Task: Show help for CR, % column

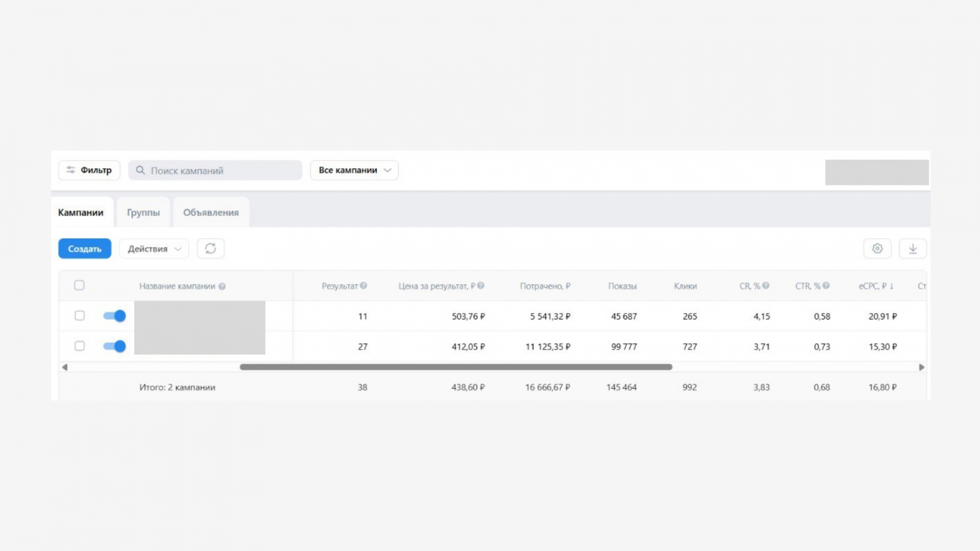Action: coord(766,286)
